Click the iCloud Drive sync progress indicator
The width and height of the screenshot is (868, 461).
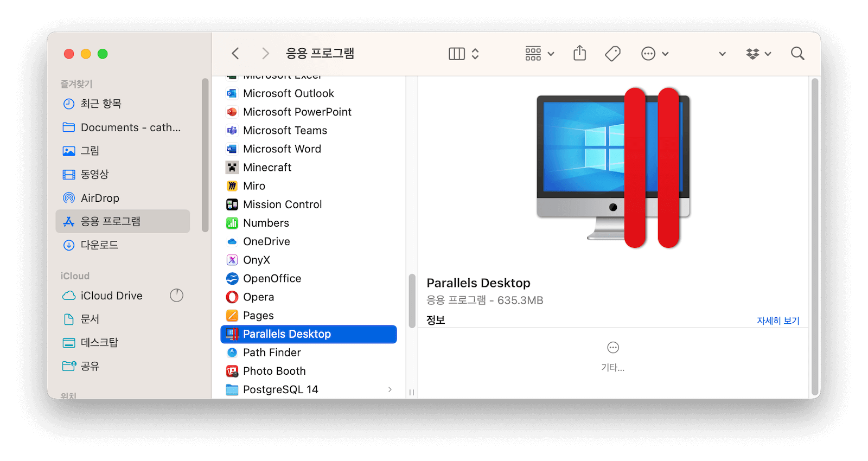pyautogui.click(x=176, y=295)
